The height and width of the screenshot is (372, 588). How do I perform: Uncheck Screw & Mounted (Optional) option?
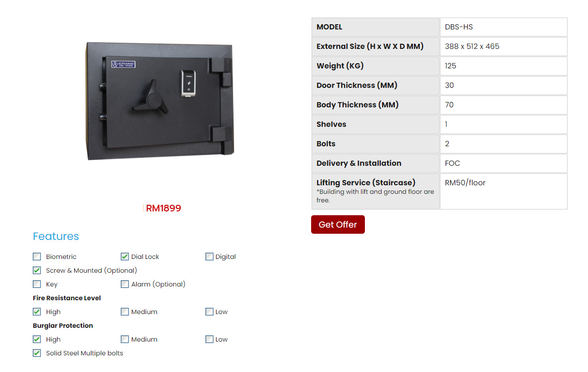[37, 270]
